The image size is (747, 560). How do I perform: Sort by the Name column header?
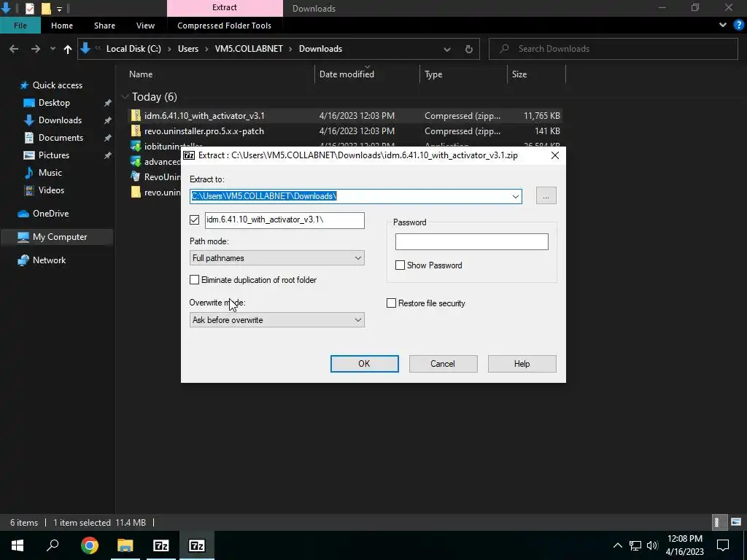(x=141, y=74)
